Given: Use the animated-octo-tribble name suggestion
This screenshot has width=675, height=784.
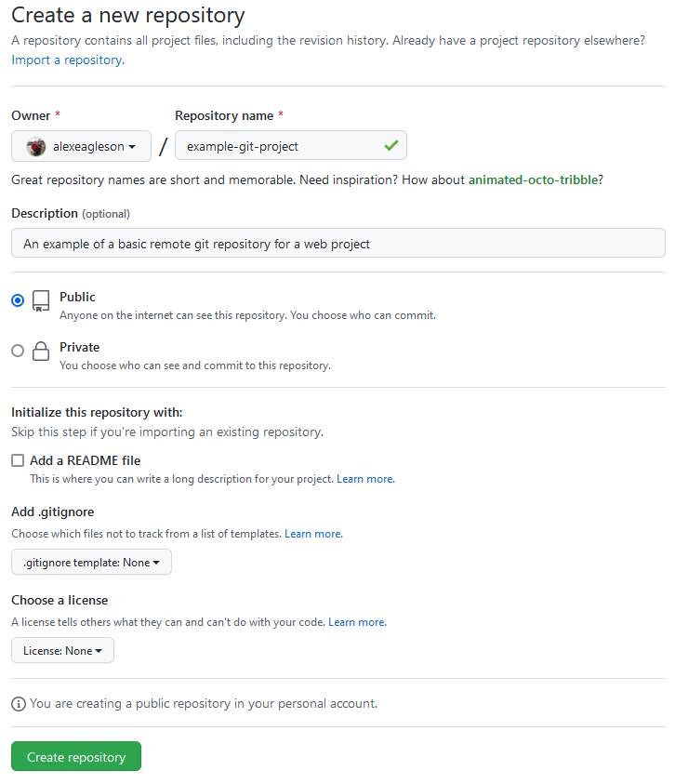Looking at the screenshot, I should [533, 180].
